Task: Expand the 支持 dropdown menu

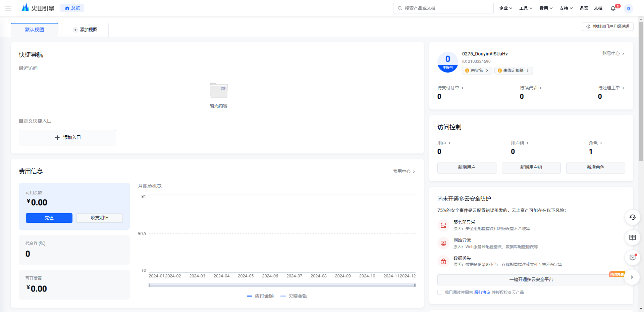Action: click(x=566, y=8)
